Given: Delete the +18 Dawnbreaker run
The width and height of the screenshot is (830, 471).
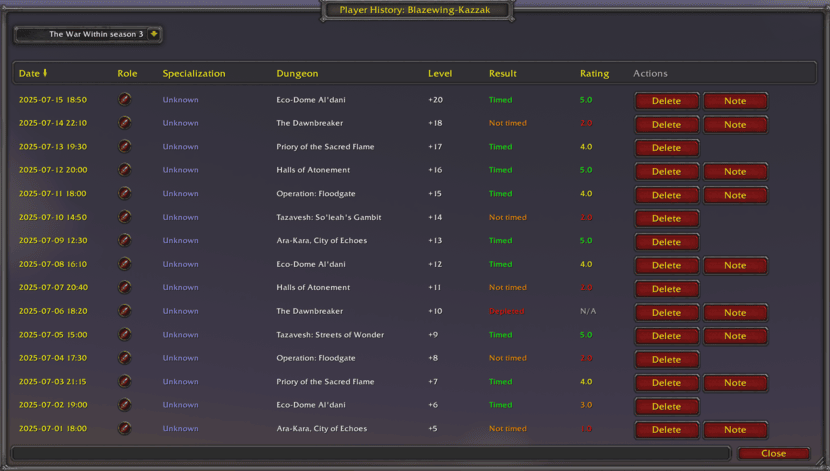Looking at the screenshot, I should (x=666, y=124).
